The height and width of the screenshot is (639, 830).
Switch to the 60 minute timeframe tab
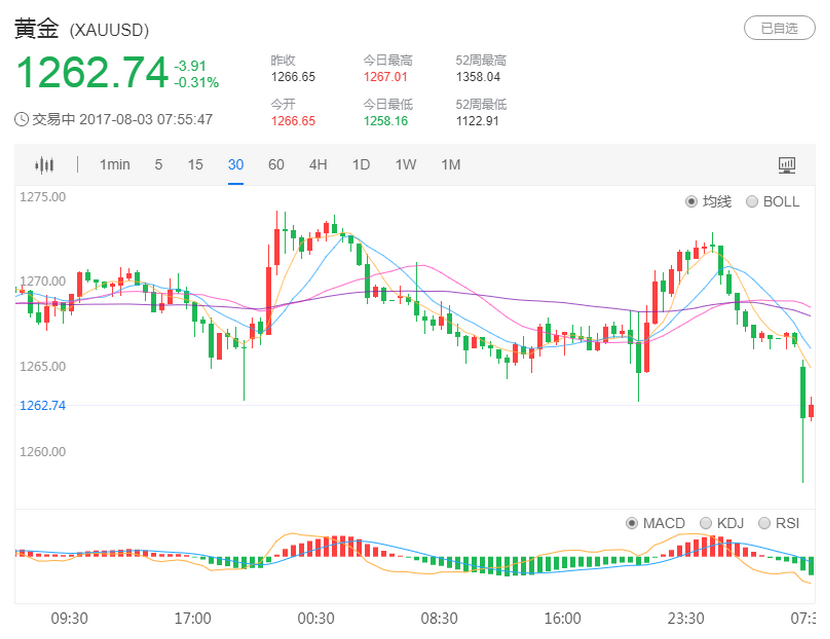(276, 165)
